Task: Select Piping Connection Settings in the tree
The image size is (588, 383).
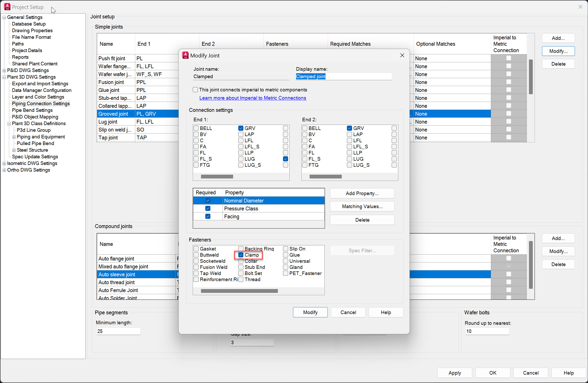Action: tap(41, 103)
